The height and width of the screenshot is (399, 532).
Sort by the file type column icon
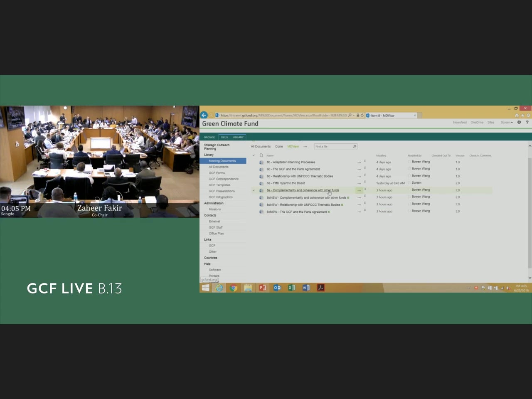[261, 155]
